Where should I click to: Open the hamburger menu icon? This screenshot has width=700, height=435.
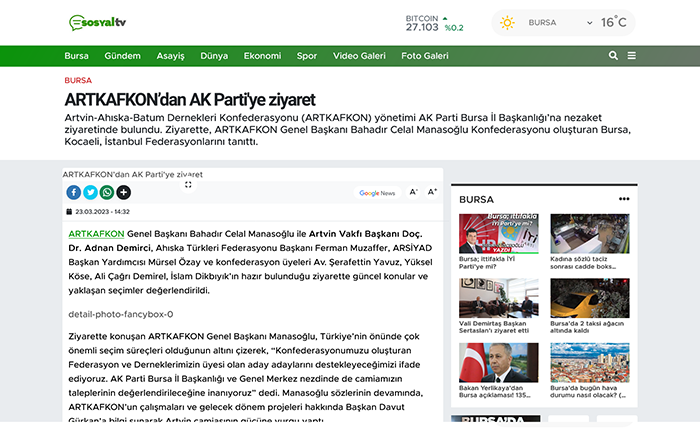tap(632, 56)
